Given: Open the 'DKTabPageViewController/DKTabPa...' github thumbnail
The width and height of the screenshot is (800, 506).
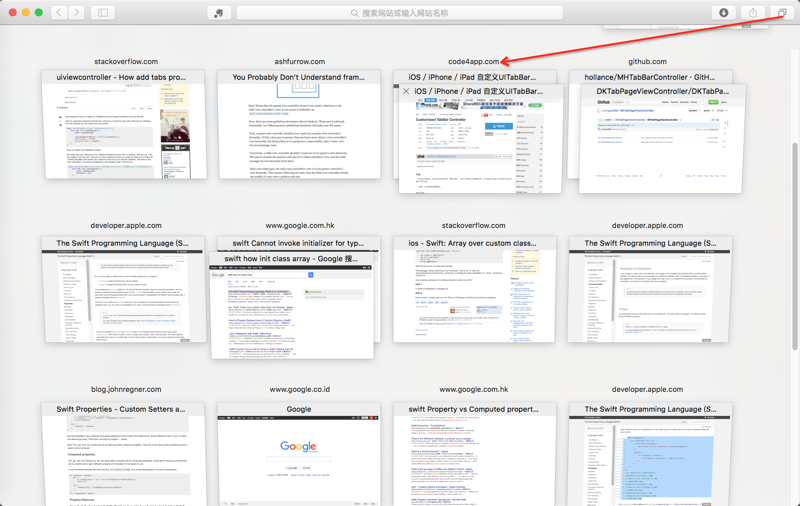Looking at the screenshot, I should point(663,139).
